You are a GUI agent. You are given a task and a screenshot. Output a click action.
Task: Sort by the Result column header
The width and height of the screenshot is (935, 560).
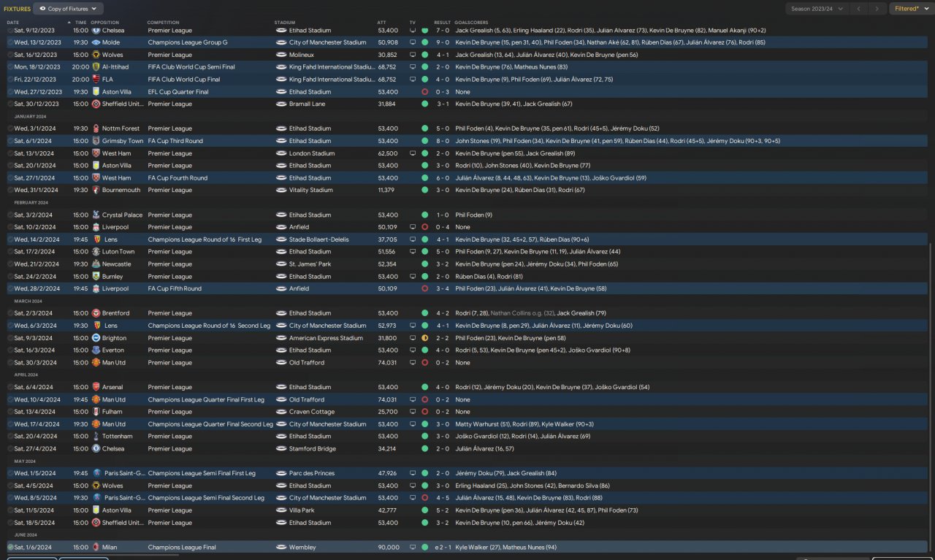(x=442, y=23)
